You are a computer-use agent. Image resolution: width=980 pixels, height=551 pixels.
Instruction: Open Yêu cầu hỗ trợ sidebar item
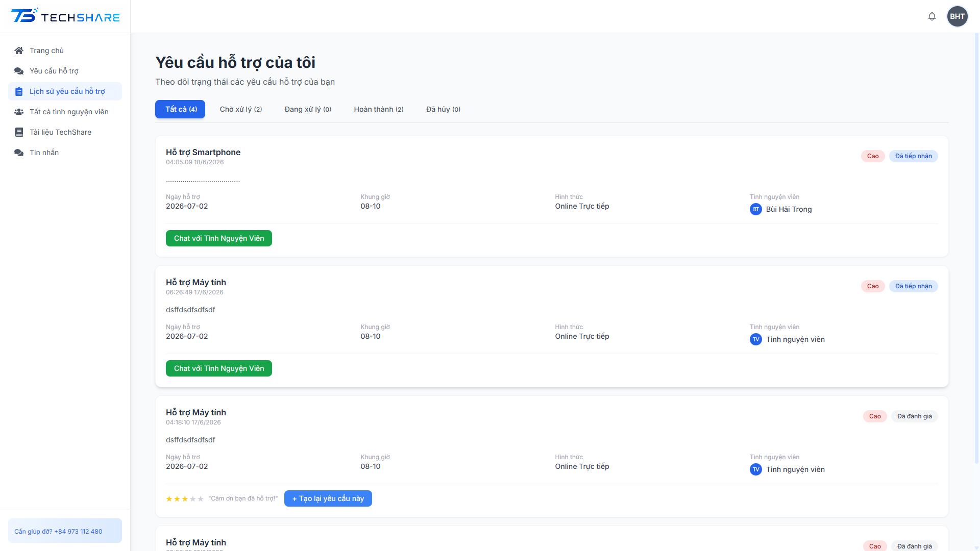point(65,71)
